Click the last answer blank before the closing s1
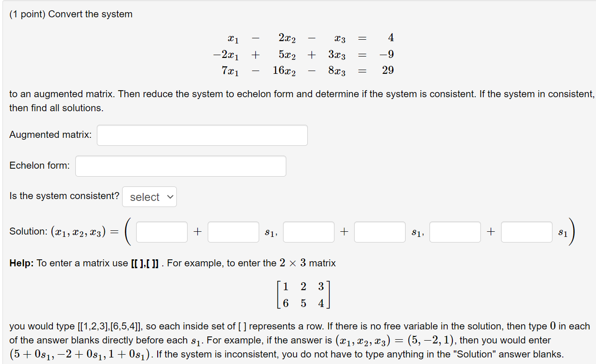Viewport: 596px width, 364px height. click(x=526, y=231)
